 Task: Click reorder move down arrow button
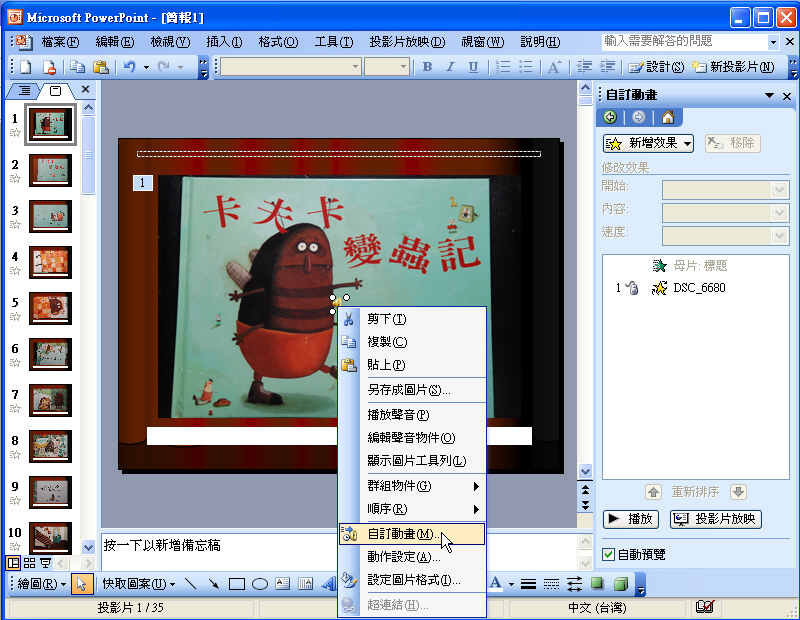[x=738, y=492]
